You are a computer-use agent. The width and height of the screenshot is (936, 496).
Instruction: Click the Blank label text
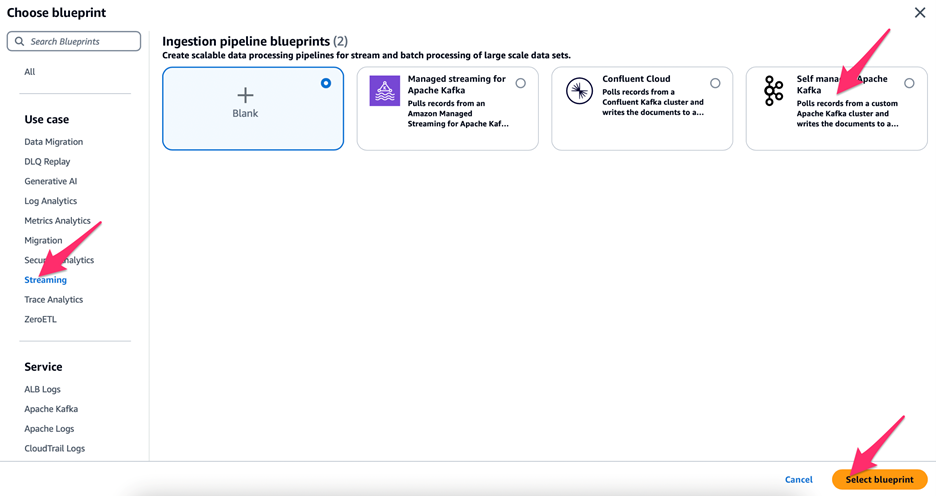tap(245, 113)
